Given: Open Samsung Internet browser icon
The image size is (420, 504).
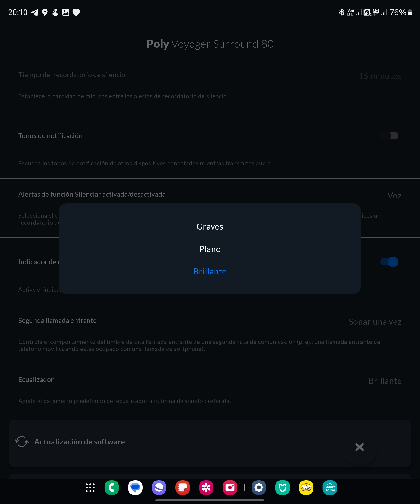Looking at the screenshot, I should pos(159,488).
